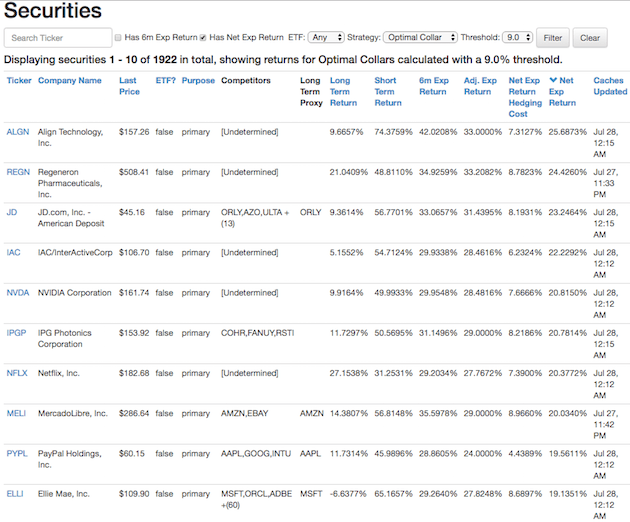Open the ETF dropdown set to Any

click(326, 38)
